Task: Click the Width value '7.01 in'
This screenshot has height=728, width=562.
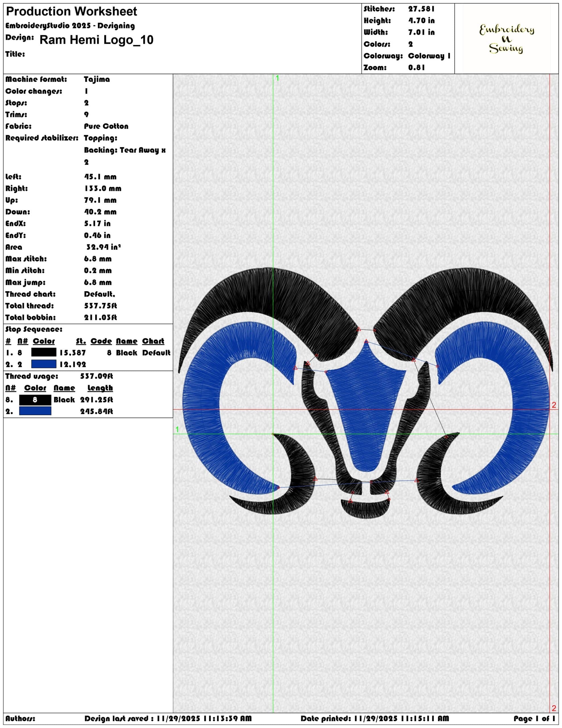Action: click(x=421, y=32)
